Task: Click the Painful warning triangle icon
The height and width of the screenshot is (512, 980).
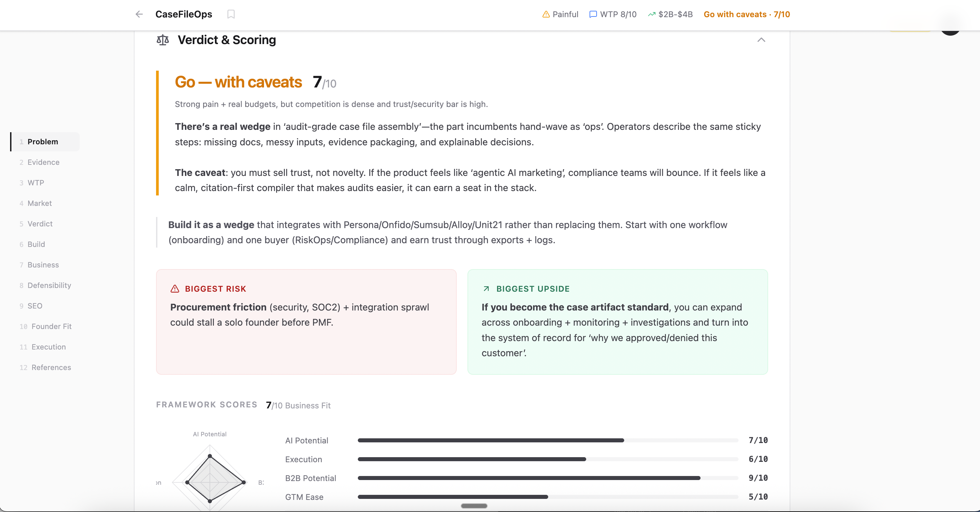Action: 546,14
